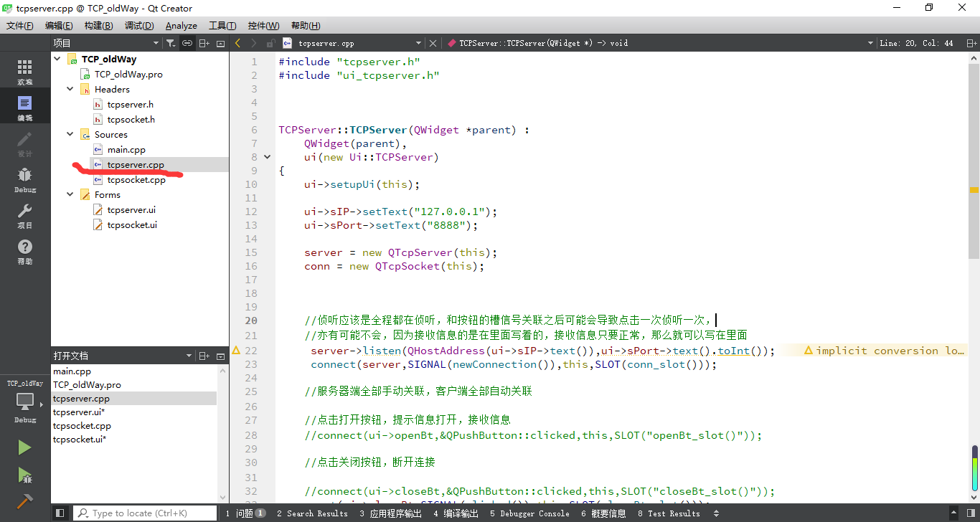The height and width of the screenshot is (522, 980).
Task: Open the 控件(W) menu
Action: (263, 25)
